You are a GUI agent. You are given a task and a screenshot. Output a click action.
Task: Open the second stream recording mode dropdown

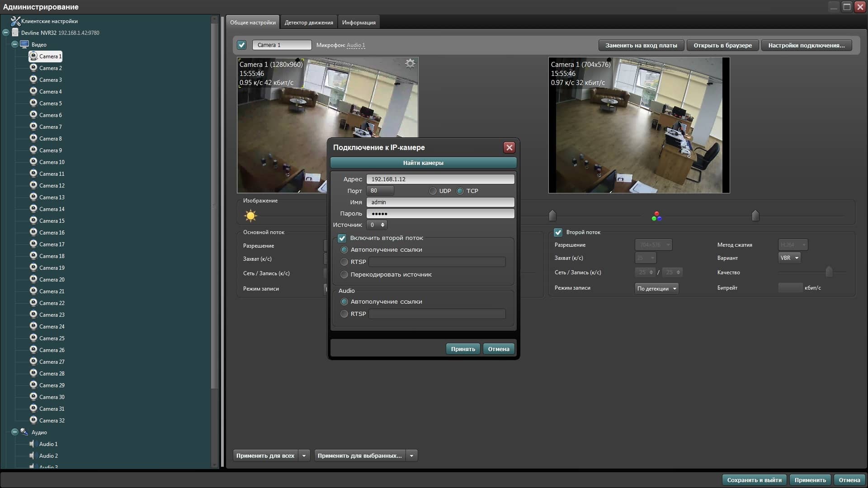(656, 289)
